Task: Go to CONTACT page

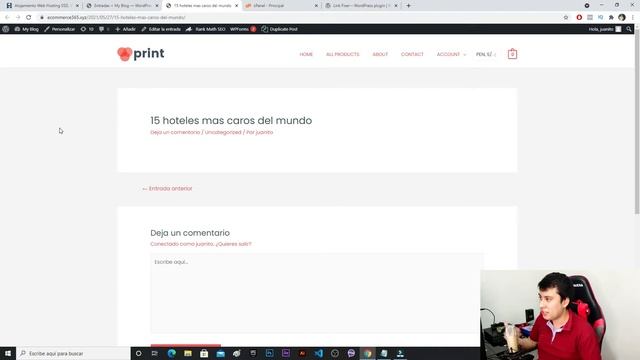Action: pyautogui.click(x=412, y=54)
